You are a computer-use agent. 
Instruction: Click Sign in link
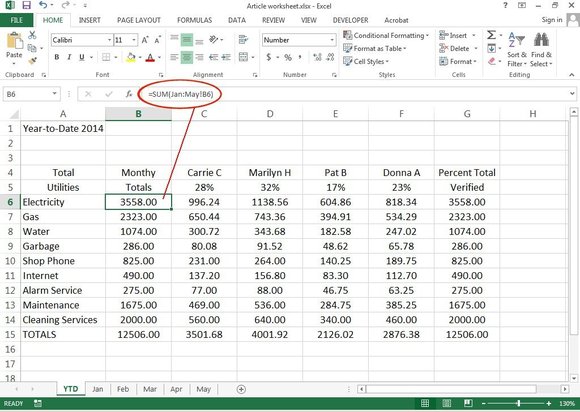(552, 20)
